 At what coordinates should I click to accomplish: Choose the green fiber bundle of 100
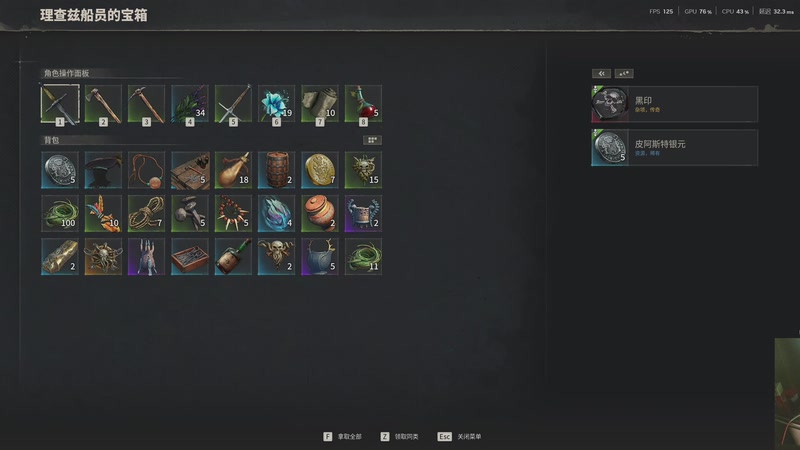coord(60,213)
